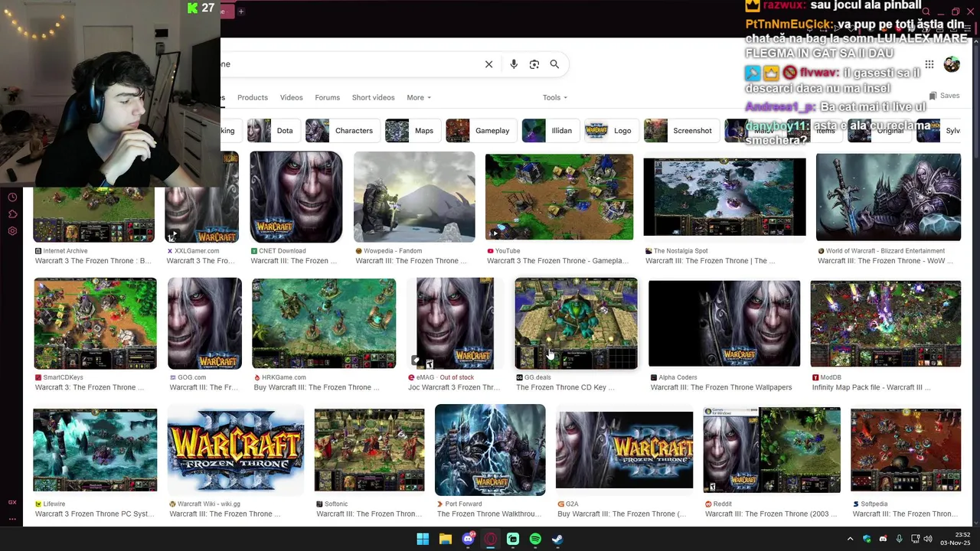This screenshot has height=551, width=980.
Task: Click the XXLGamer.com source label
Action: (196, 251)
